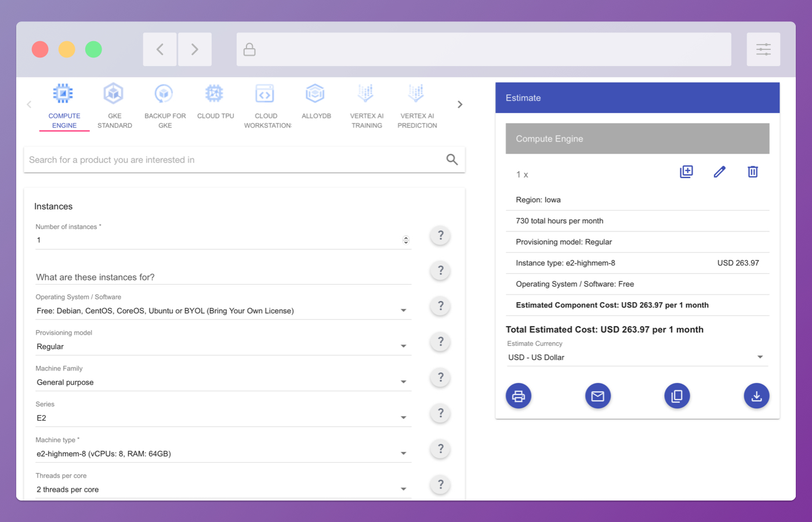Image resolution: width=812 pixels, height=522 pixels.
Task: Click 'Provisioning model: Regular' estimate row
Action: click(637, 242)
